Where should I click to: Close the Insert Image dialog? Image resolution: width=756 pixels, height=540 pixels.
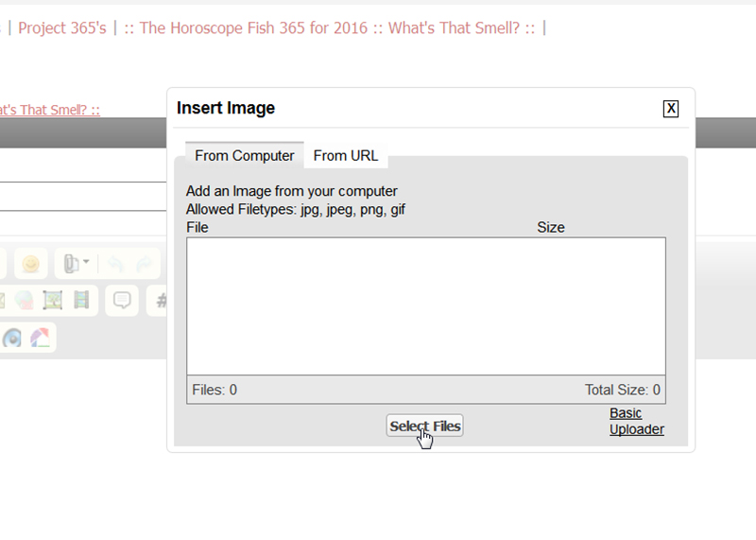pyautogui.click(x=671, y=109)
